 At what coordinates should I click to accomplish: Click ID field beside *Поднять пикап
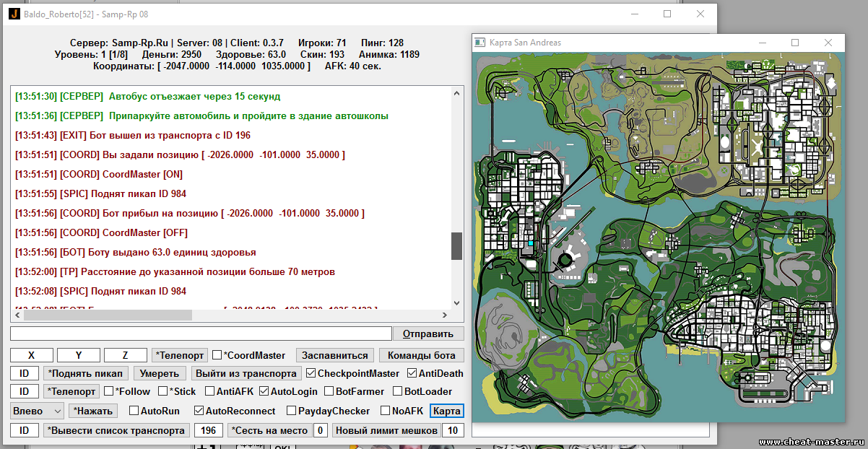pyautogui.click(x=25, y=373)
